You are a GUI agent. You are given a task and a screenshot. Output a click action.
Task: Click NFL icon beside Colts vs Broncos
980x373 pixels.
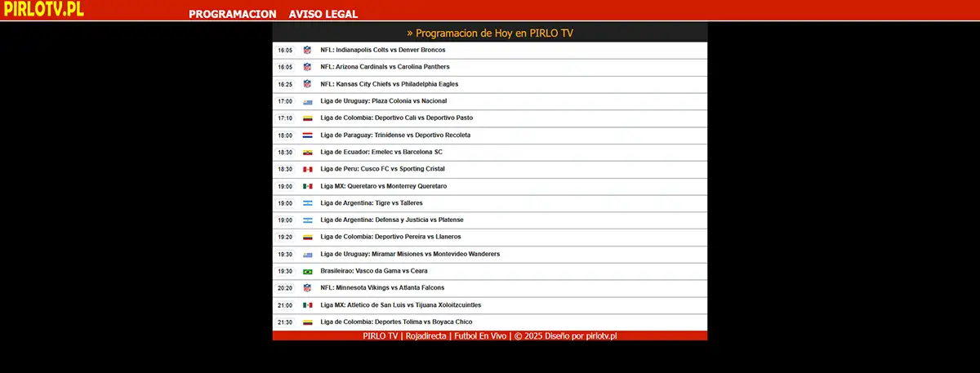coord(308,50)
